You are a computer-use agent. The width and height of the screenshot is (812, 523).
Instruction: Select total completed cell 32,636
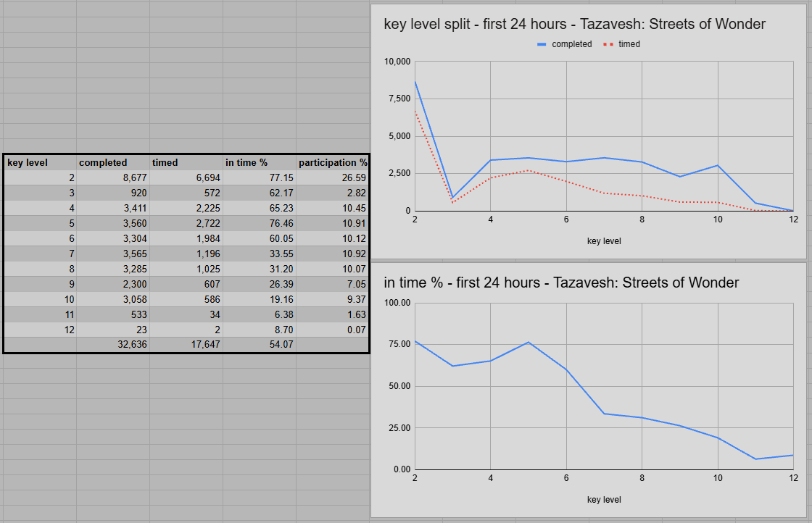click(x=113, y=345)
